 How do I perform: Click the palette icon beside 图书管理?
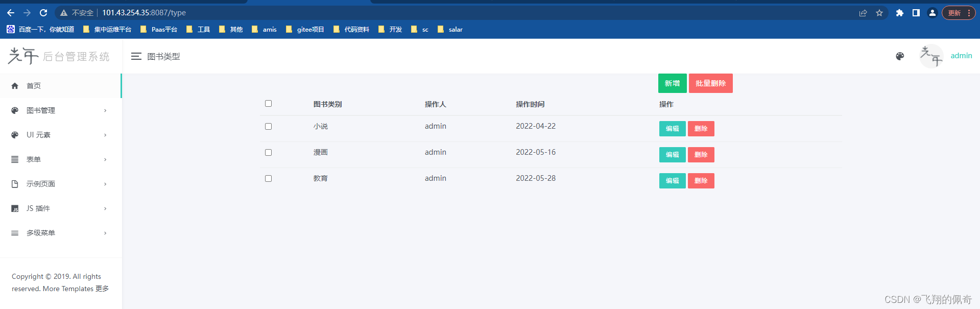[15, 110]
